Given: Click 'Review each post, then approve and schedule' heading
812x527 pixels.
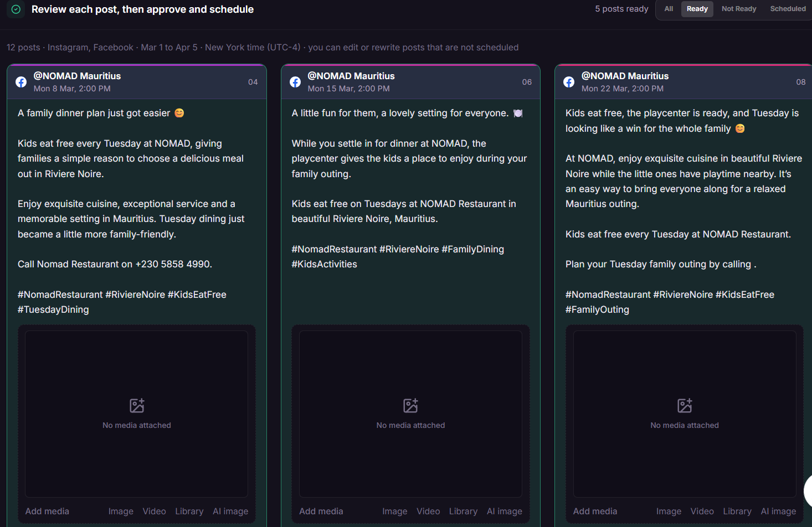Looking at the screenshot, I should click(142, 9).
